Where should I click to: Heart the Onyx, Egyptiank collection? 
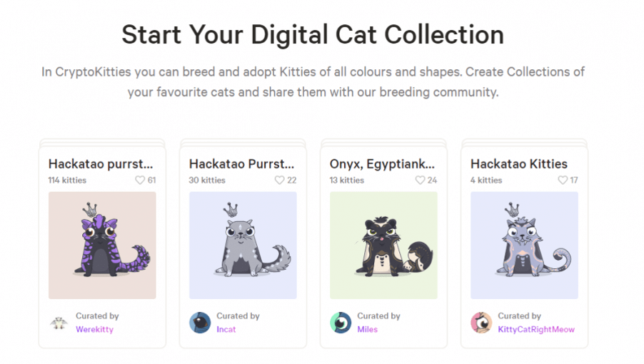tap(420, 180)
